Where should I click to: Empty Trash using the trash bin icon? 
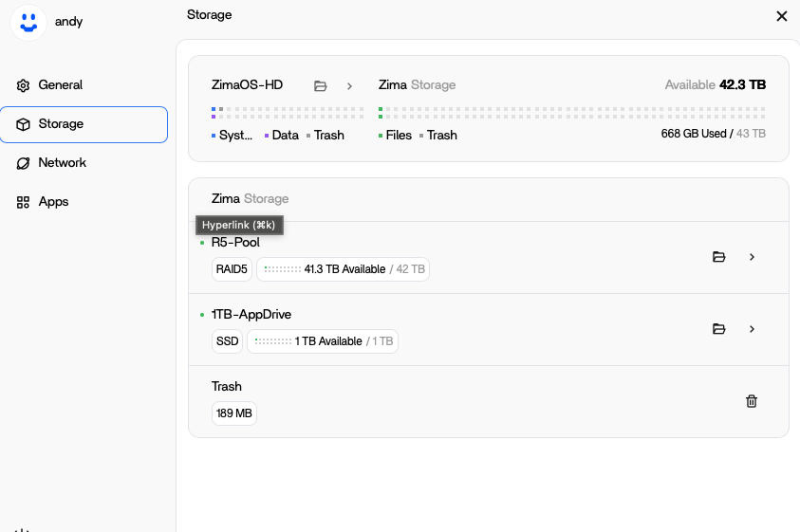point(752,401)
